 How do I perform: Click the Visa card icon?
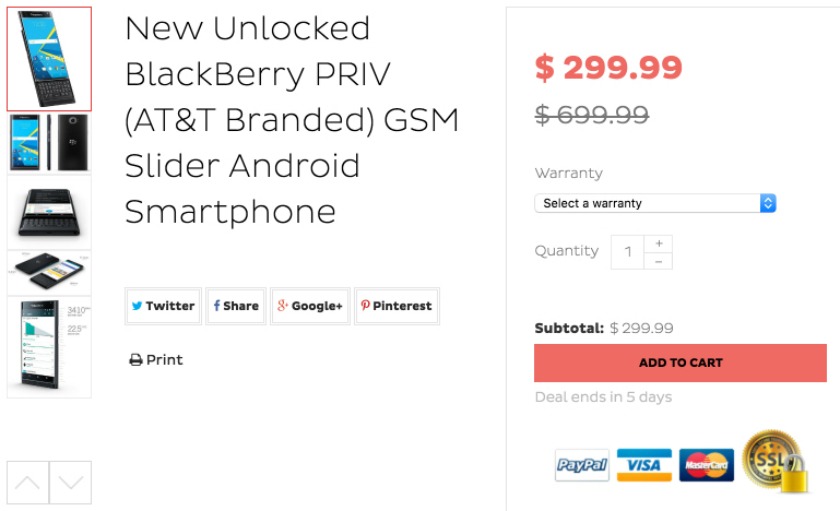(644, 465)
